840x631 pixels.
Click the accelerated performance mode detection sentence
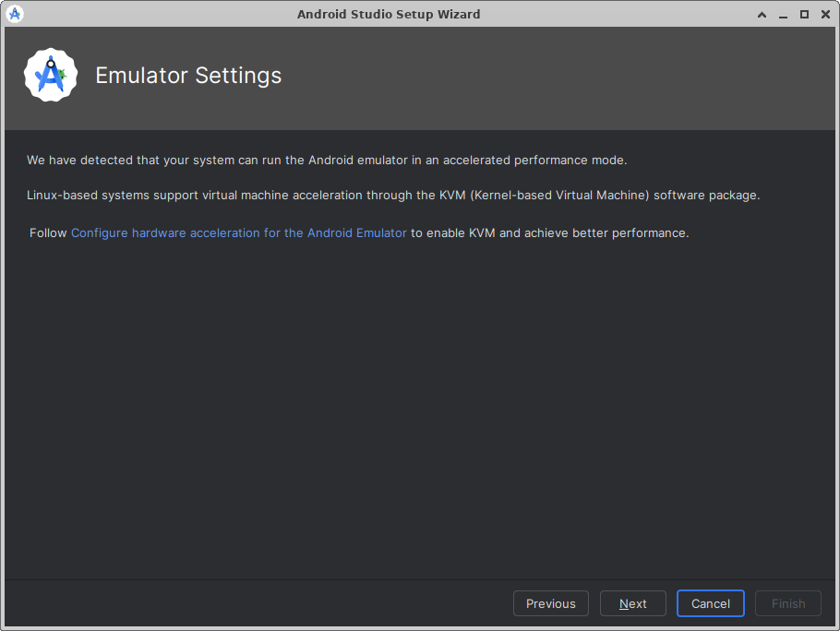tap(326, 161)
